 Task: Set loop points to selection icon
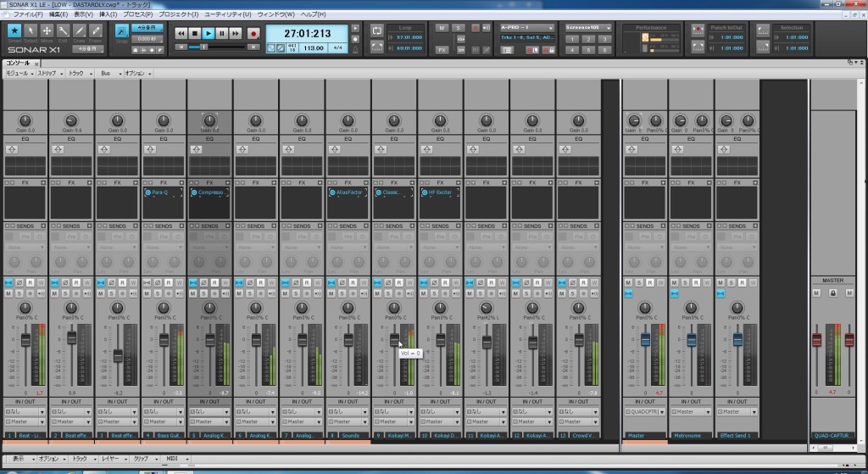tap(377, 47)
